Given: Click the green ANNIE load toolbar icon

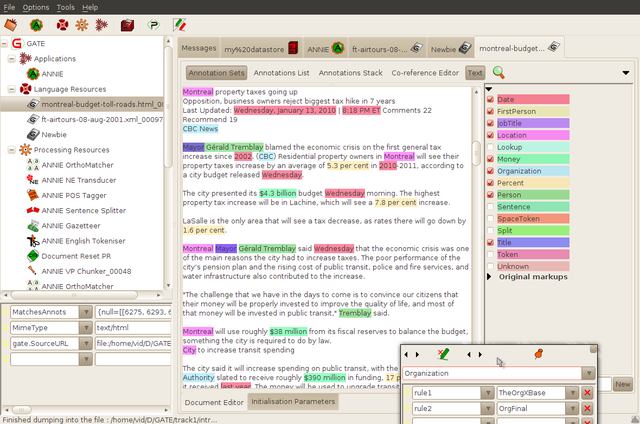Looking at the screenshot, I should click(x=36, y=25).
